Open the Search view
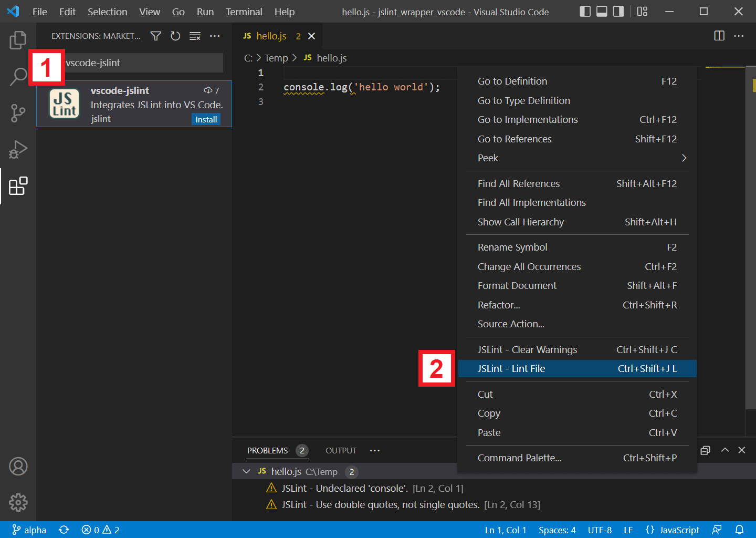756x538 pixels. [18, 76]
